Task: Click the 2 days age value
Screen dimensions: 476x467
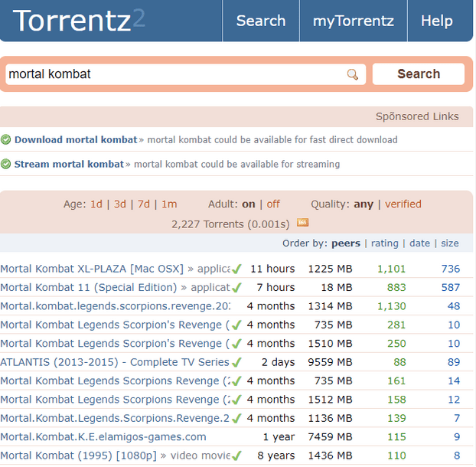Action: pos(278,362)
